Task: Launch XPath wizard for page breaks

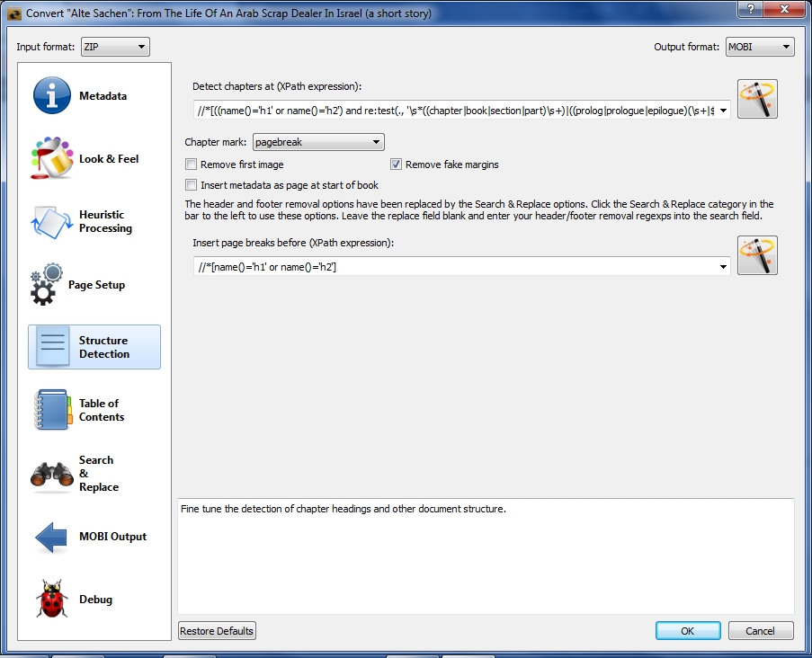Action: coord(757,255)
